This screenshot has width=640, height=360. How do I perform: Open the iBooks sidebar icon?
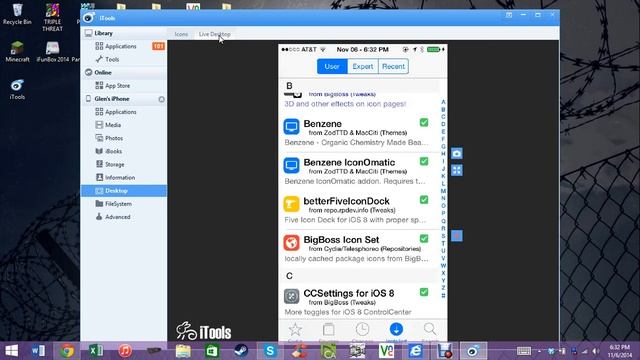click(99, 151)
